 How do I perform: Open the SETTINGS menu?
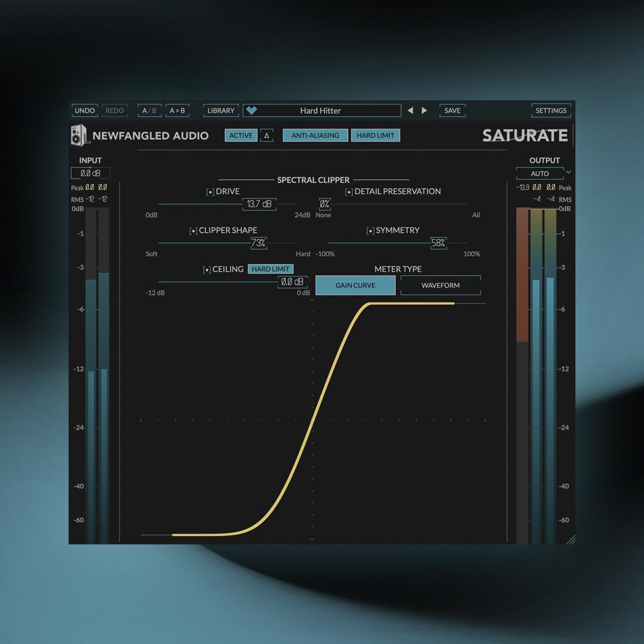coord(551,110)
